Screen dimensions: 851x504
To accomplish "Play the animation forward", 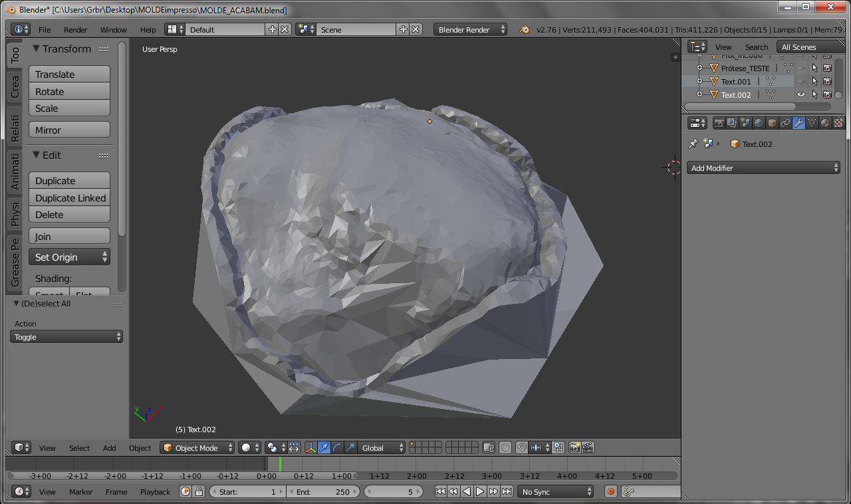I will coord(480,491).
